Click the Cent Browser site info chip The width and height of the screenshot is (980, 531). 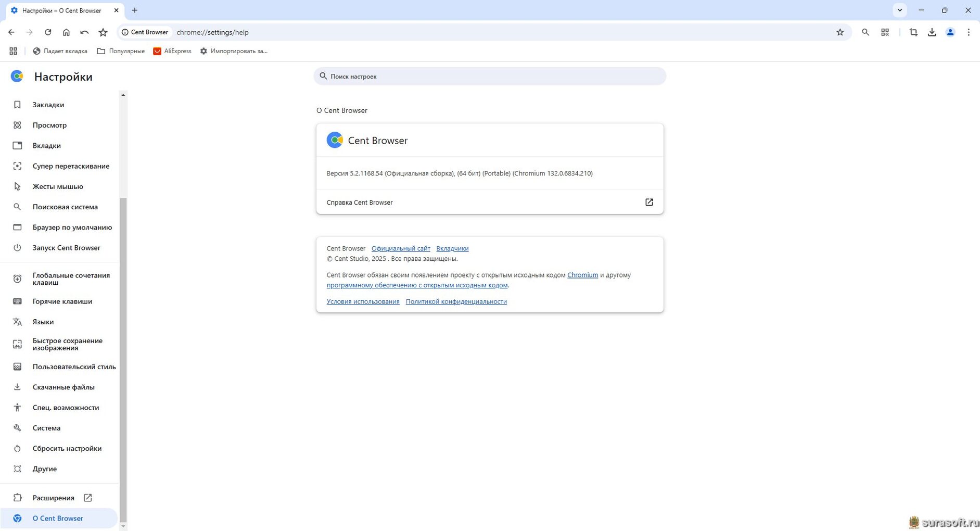(x=145, y=32)
